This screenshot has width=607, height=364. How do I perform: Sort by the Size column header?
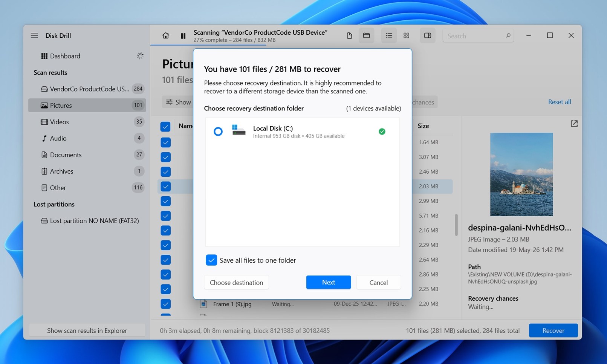pyautogui.click(x=423, y=126)
